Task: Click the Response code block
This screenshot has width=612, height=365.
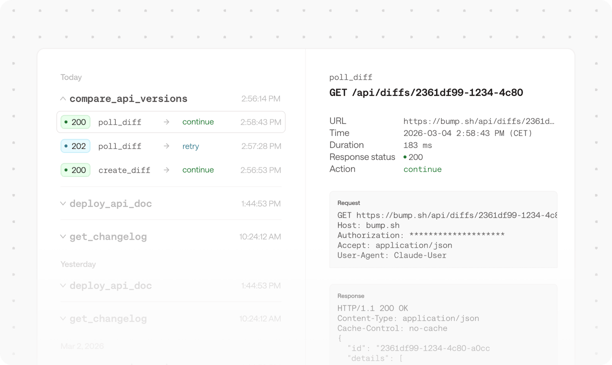Action: (443, 324)
